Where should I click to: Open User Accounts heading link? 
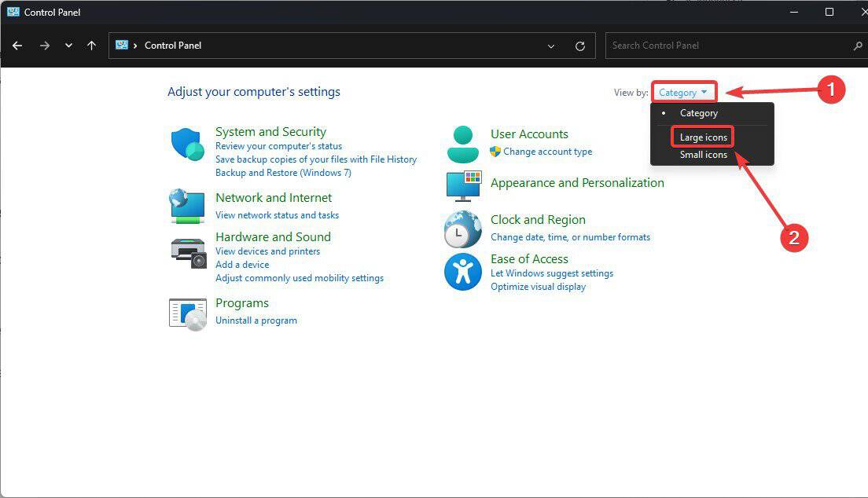click(529, 134)
